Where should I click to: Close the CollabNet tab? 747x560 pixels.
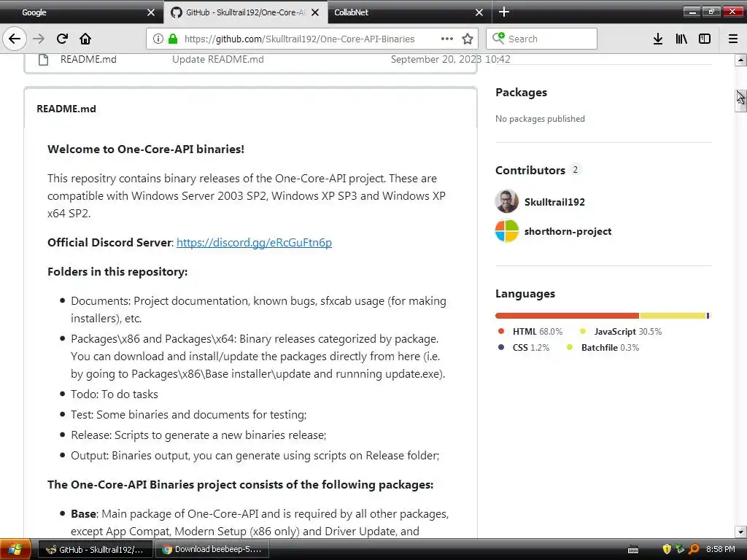pyautogui.click(x=479, y=12)
